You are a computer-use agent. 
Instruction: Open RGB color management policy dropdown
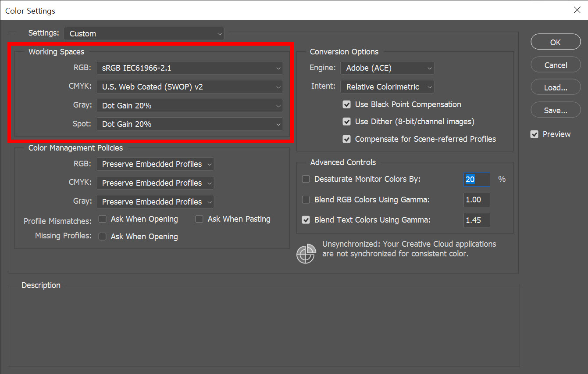[155, 164]
